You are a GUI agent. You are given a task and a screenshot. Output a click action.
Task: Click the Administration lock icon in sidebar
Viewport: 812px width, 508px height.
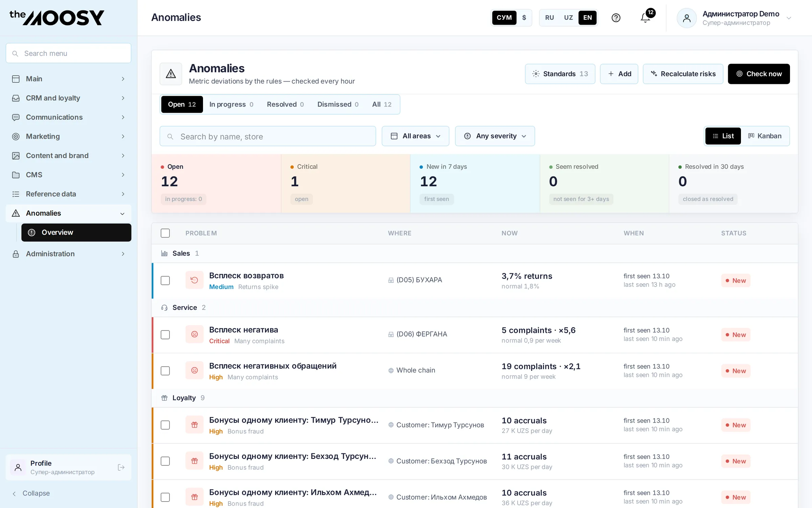(x=16, y=254)
